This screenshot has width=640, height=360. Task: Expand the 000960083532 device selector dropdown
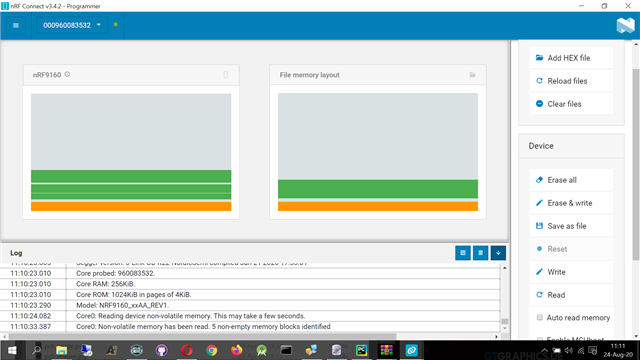72,25
